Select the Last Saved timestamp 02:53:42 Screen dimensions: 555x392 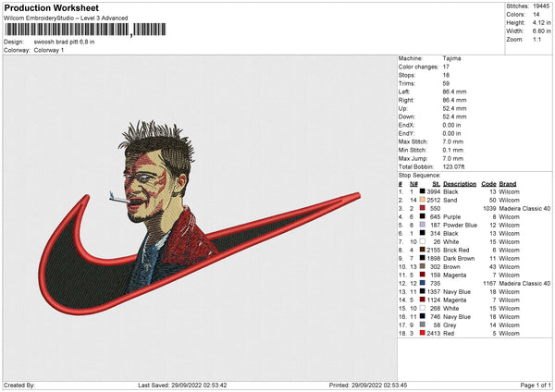[216, 385]
